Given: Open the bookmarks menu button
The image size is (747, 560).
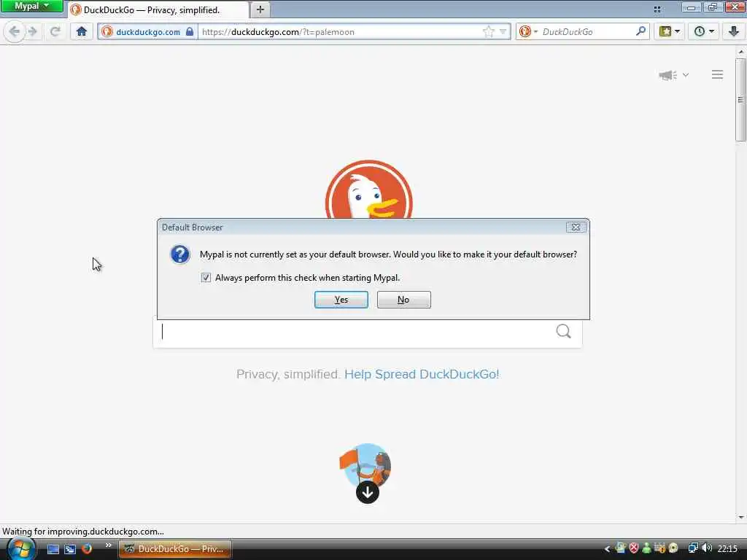Looking at the screenshot, I should point(670,32).
